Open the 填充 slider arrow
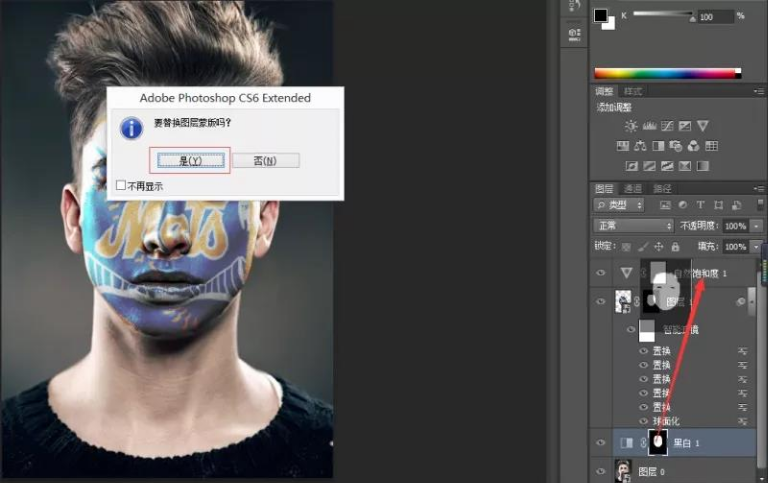This screenshot has width=768, height=483. (x=757, y=246)
